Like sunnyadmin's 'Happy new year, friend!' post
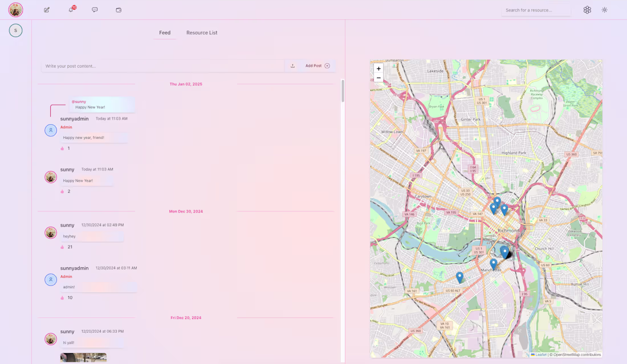The image size is (627, 364). click(x=62, y=148)
